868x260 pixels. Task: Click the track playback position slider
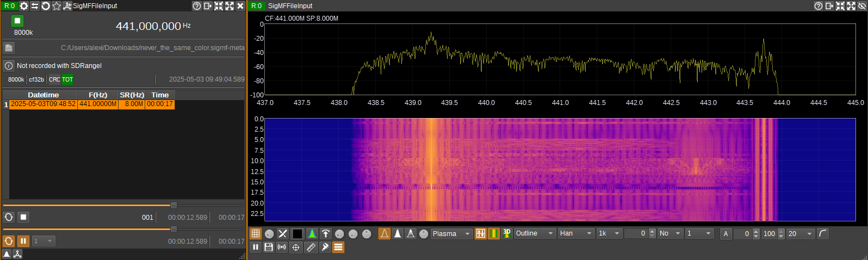173,205
